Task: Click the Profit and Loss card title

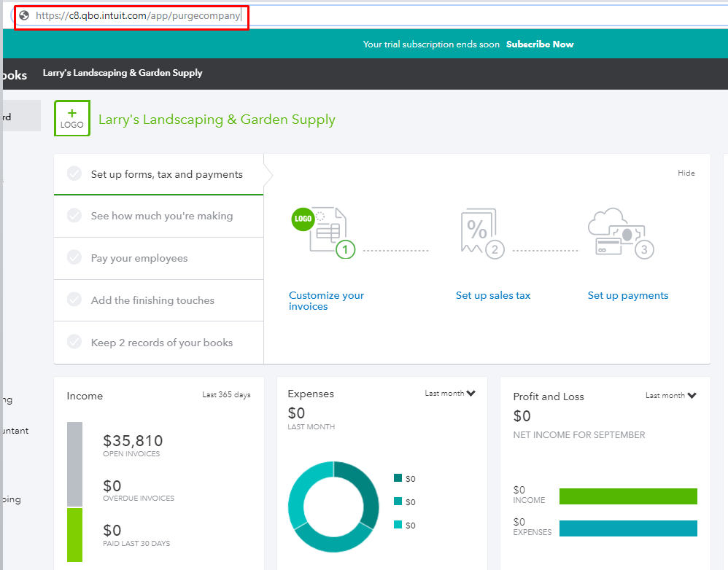Action: coord(549,397)
